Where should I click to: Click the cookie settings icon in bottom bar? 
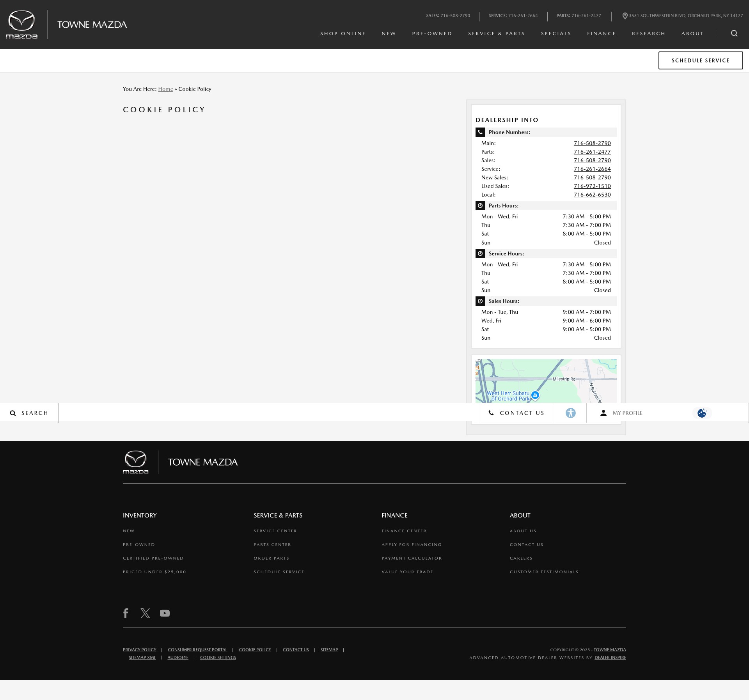point(702,413)
